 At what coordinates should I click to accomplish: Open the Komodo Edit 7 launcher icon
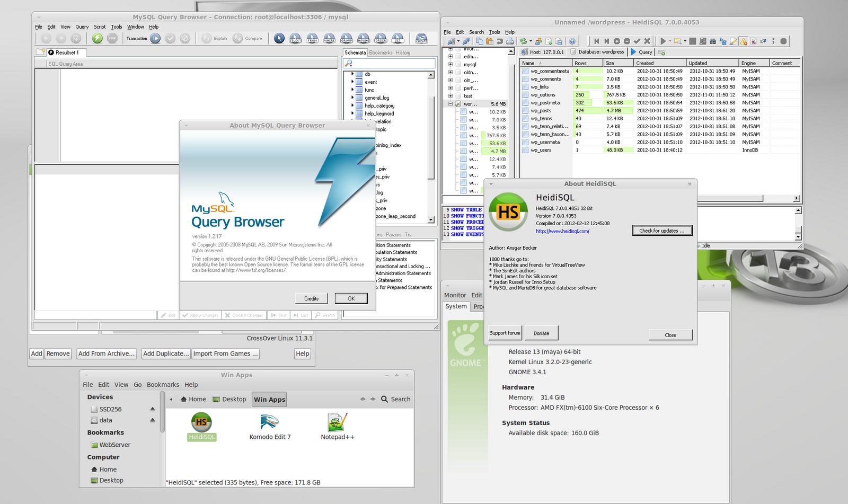click(x=270, y=422)
